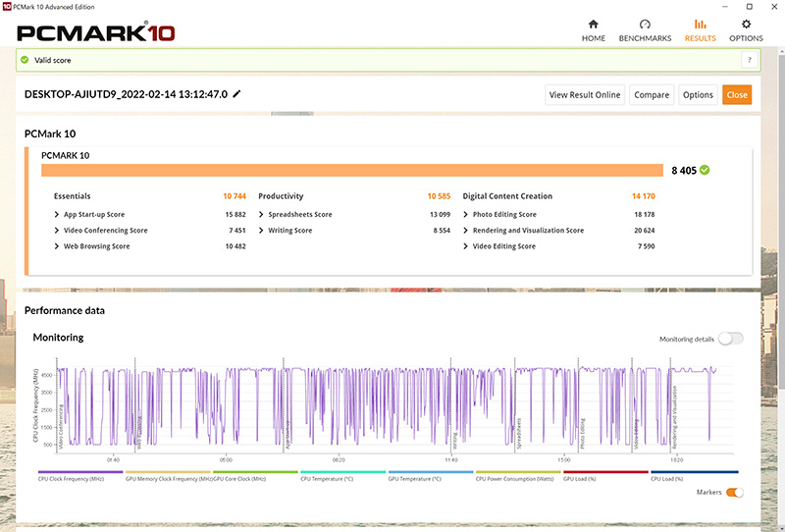Viewport: 785px width, 532px height.
Task: Toggle the Monitoring details switch
Action: coord(730,338)
